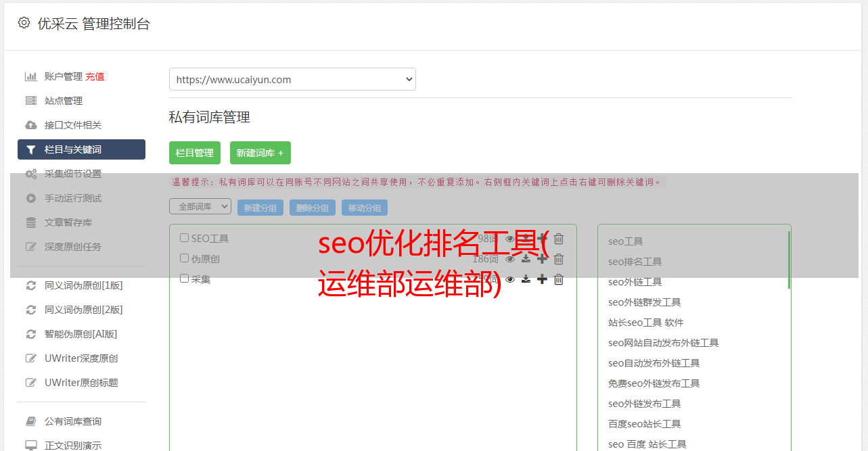View the 采集 library with its eye icon
This screenshot has height=451, width=868.
510,279
